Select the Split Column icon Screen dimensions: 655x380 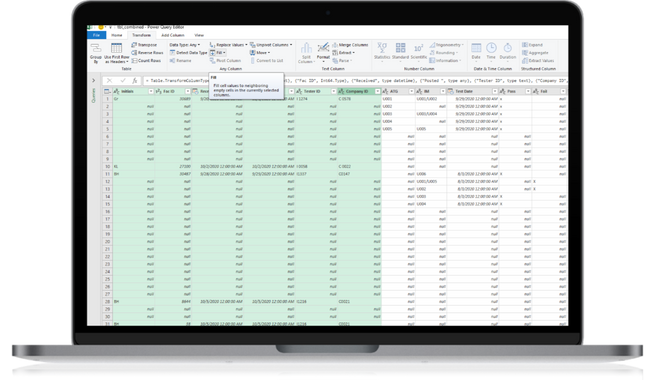[x=306, y=48]
